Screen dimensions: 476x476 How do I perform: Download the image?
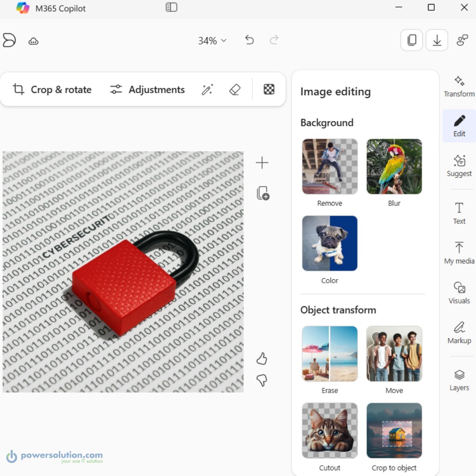[x=437, y=40]
